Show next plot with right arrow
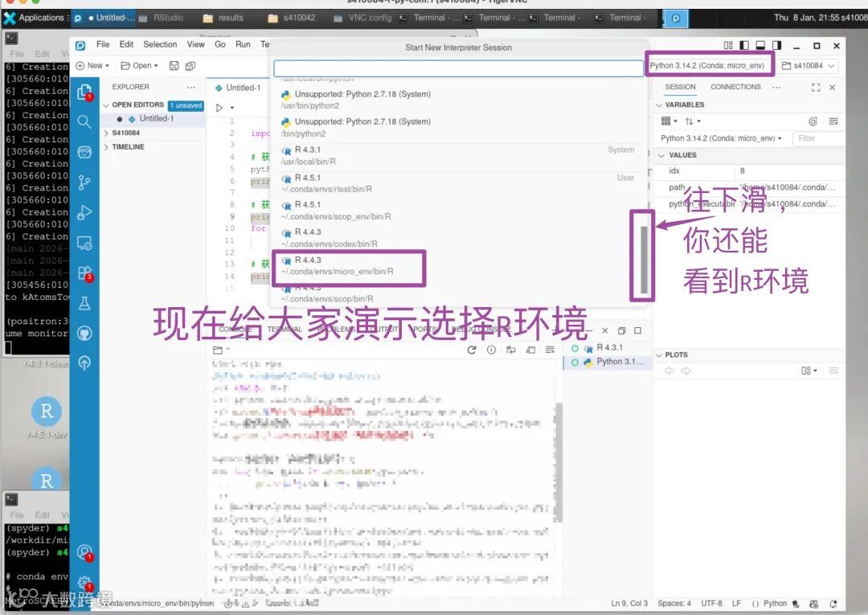 (686, 371)
